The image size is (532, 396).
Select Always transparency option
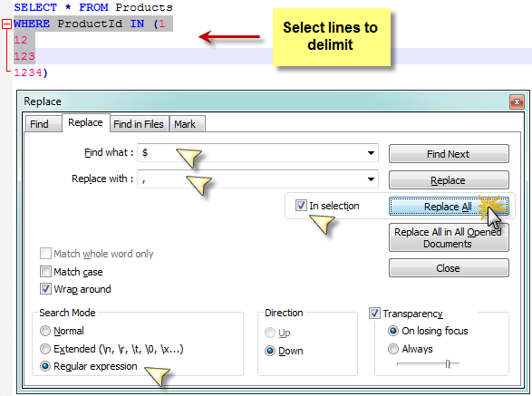click(x=393, y=349)
